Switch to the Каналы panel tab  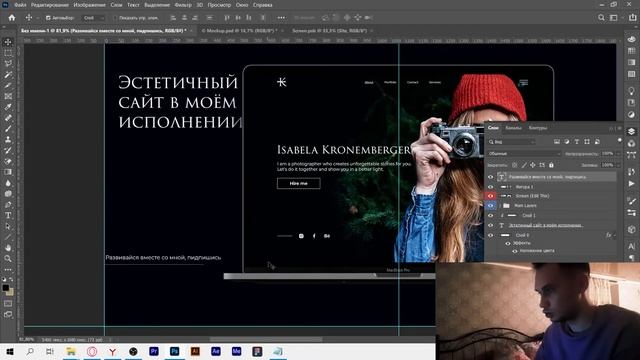pos(513,128)
